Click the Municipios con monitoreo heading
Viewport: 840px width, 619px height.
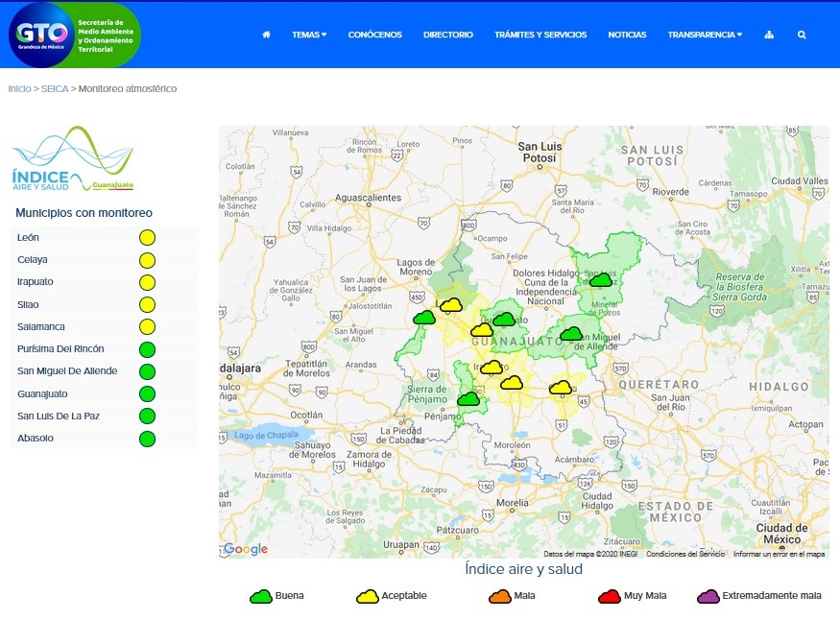point(84,213)
